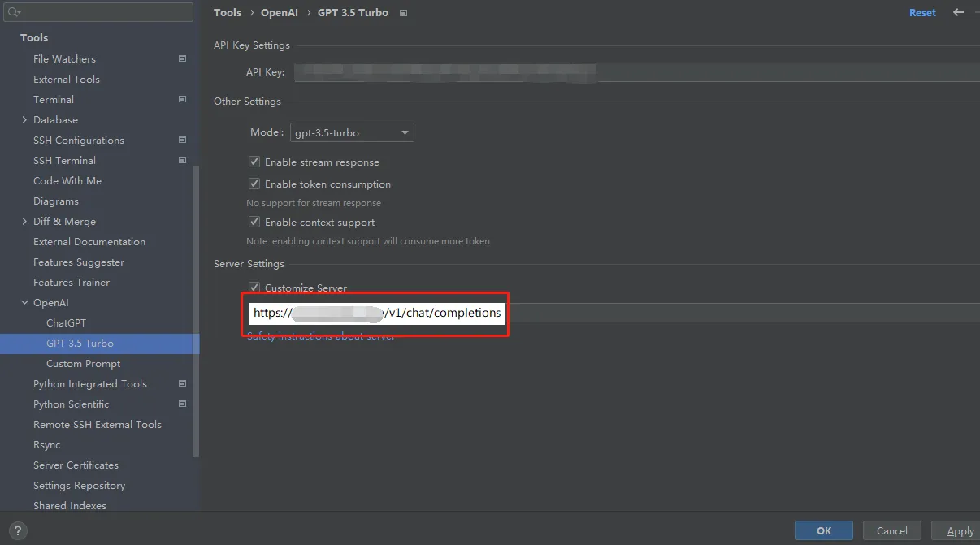Select Python Integrated Tools item
The height and width of the screenshot is (545, 980).
(x=90, y=383)
